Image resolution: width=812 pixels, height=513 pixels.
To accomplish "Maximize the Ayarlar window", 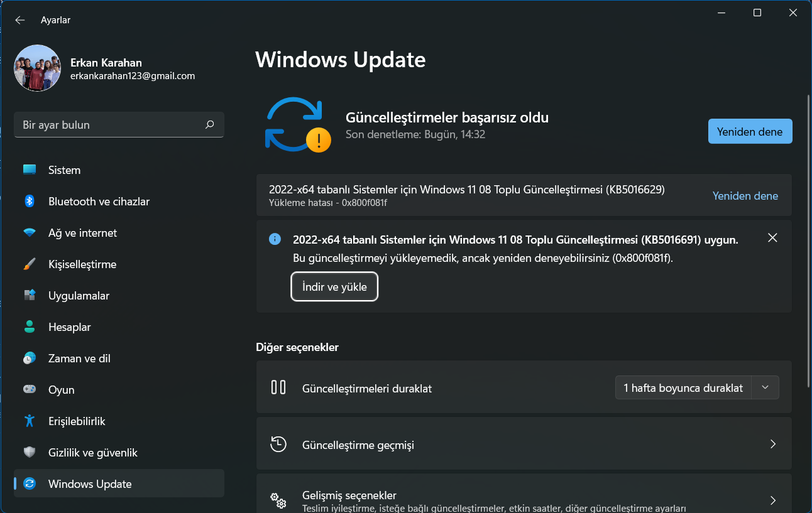I will pos(757,13).
